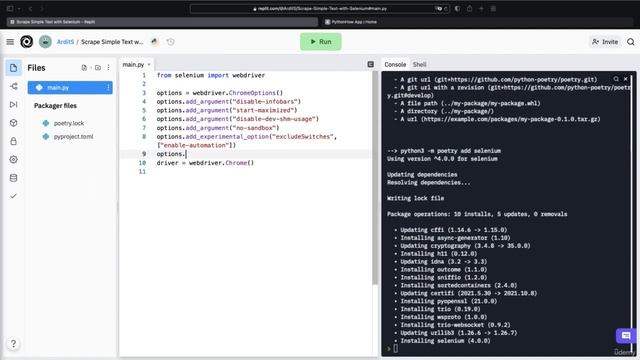Click the options = webdriver.ChromeOptions() line
640x360 pixels.
tap(220, 93)
